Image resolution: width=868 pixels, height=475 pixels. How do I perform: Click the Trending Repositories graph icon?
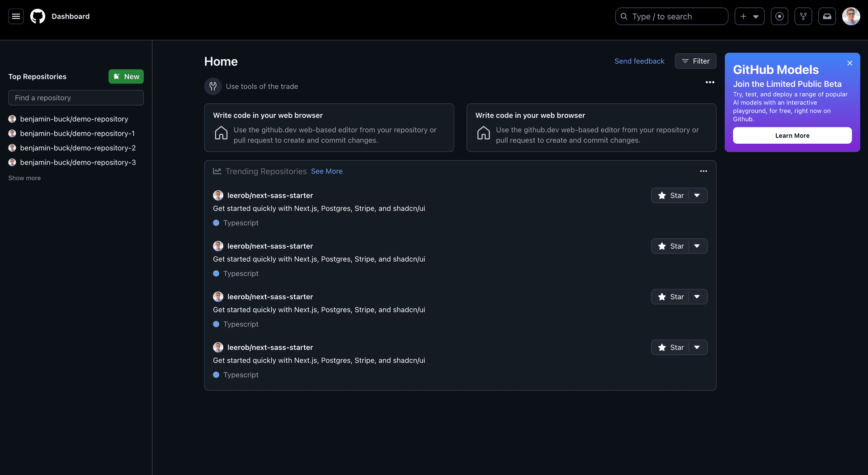(x=217, y=171)
